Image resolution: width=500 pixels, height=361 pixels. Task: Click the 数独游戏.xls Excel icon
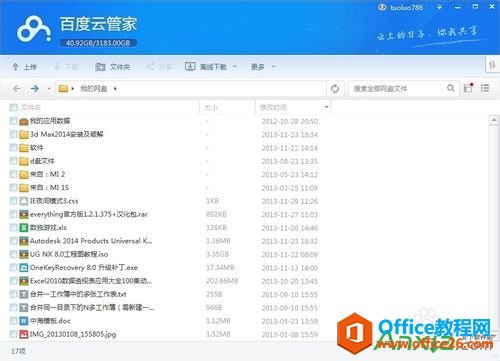coord(23,228)
